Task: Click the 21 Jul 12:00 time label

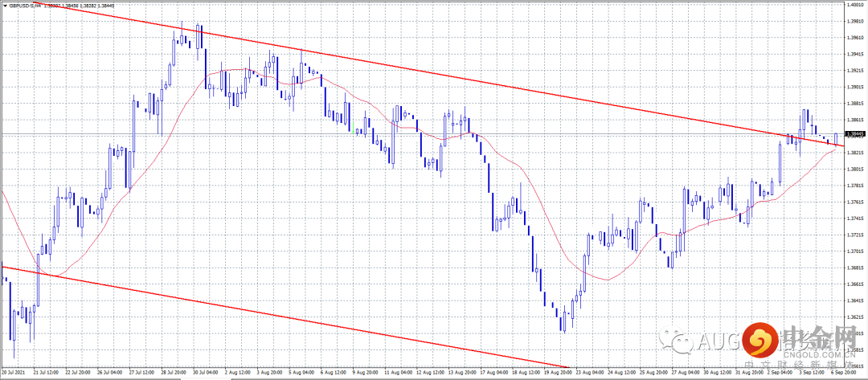Action: point(46,370)
